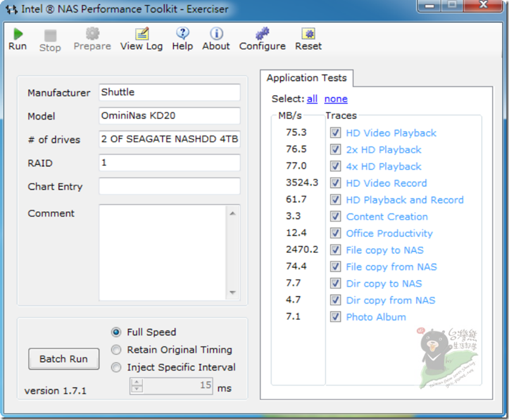Viewport: 509px width, 420px height.
Task: Click the empty Chart Entry field
Action: tap(170, 186)
